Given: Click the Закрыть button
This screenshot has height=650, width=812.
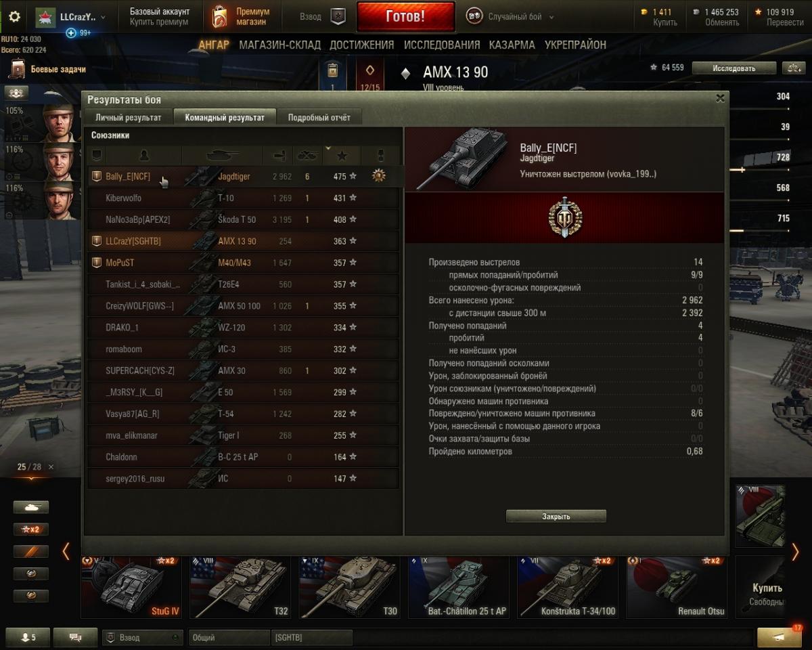Looking at the screenshot, I should coord(556,516).
